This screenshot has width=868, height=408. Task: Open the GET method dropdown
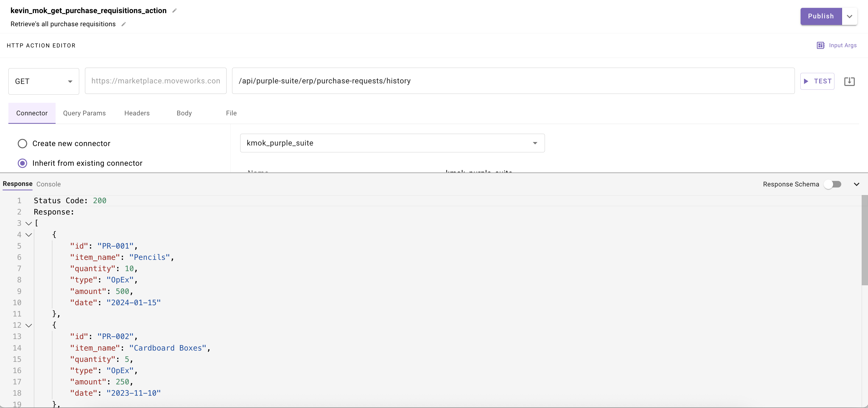click(x=44, y=81)
